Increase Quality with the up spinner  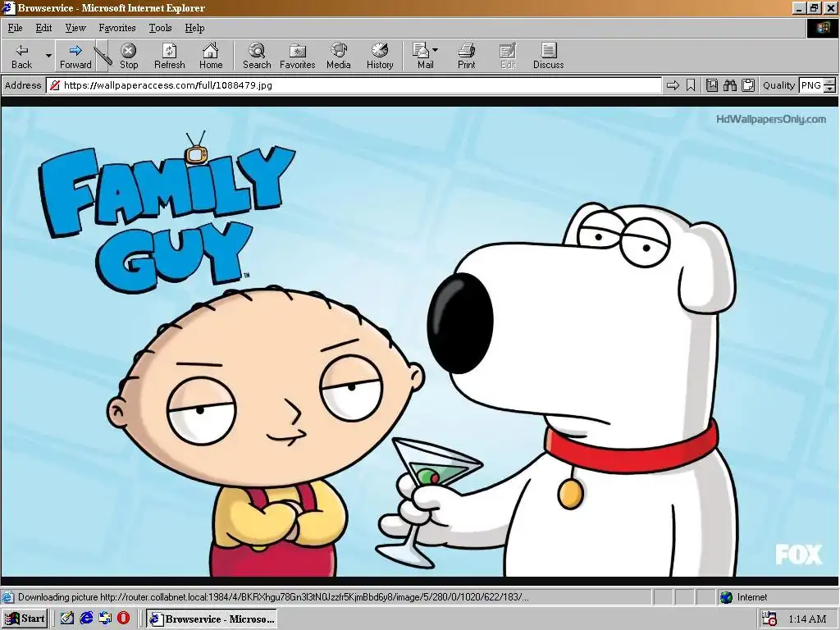click(x=830, y=82)
